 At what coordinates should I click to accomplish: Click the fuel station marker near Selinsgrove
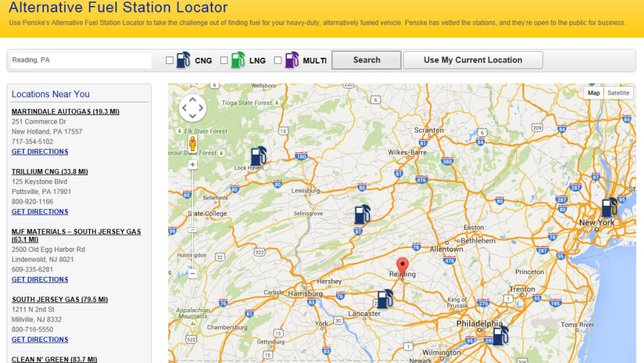tap(362, 214)
